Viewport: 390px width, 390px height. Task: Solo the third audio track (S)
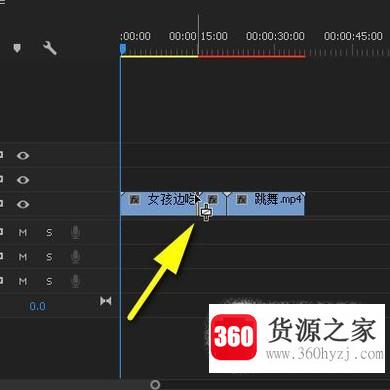(x=49, y=282)
